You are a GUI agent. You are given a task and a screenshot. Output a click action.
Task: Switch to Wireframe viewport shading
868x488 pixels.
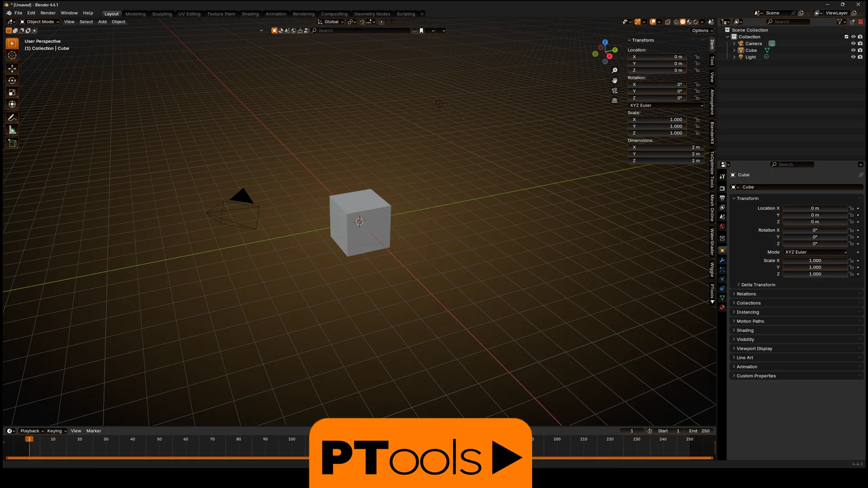(676, 22)
